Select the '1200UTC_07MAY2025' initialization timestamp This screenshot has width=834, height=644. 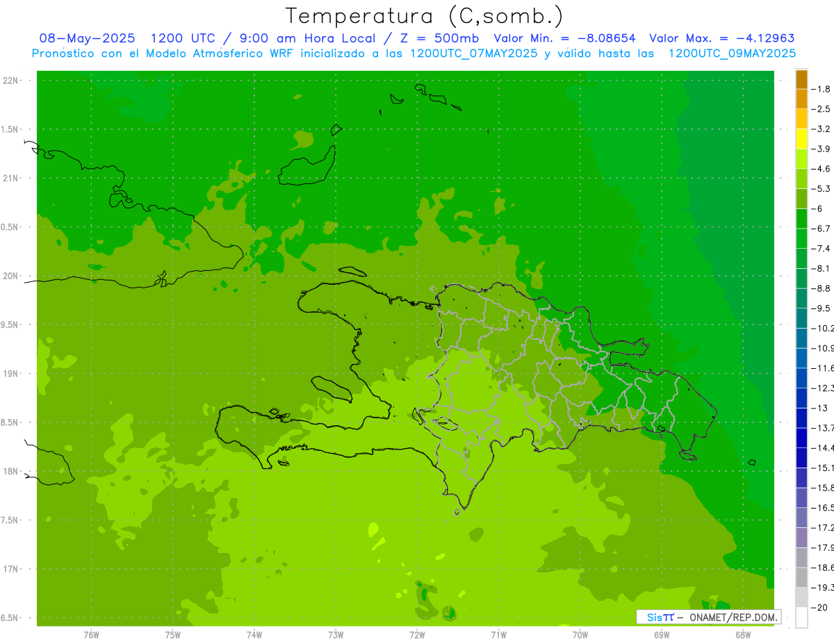pos(474,53)
